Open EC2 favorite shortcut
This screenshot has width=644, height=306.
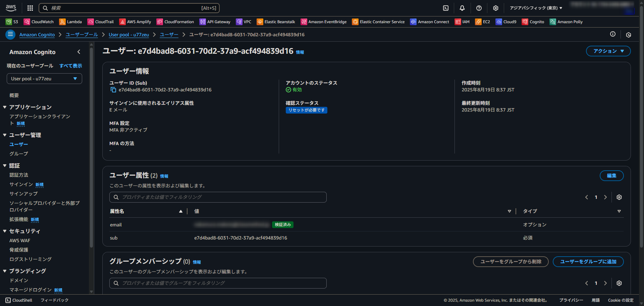[x=483, y=22]
